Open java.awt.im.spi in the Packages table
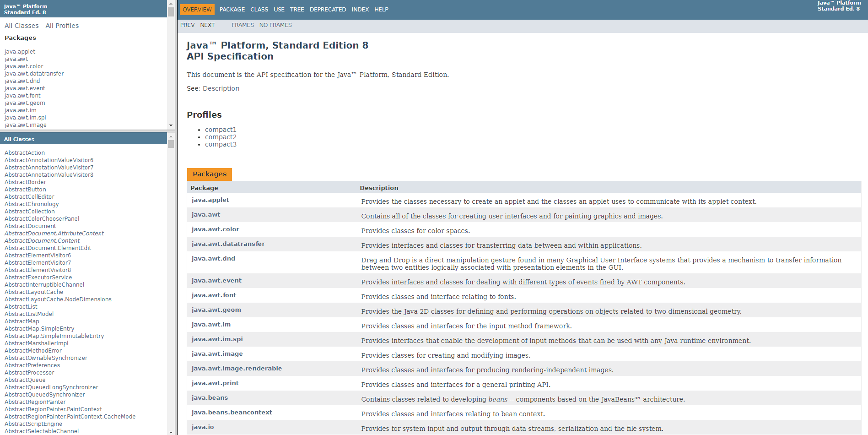 point(217,339)
